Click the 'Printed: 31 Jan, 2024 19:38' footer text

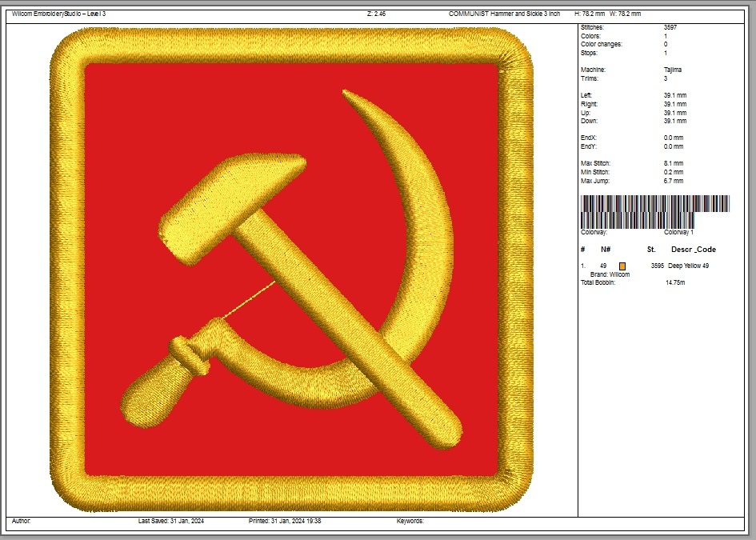point(285,521)
